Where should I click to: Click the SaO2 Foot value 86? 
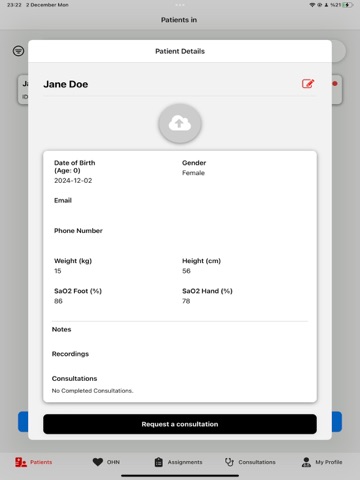[58, 301]
